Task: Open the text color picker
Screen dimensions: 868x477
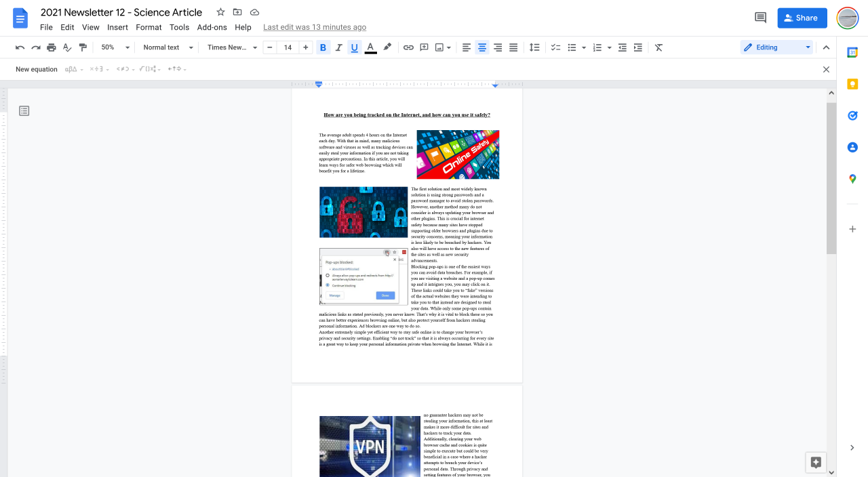Action: click(x=370, y=47)
